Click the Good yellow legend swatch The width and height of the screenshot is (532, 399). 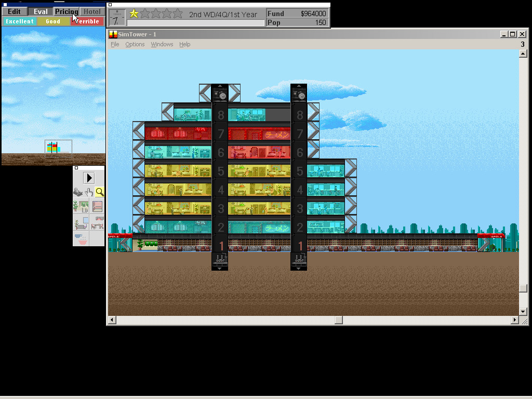pyautogui.click(x=53, y=21)
